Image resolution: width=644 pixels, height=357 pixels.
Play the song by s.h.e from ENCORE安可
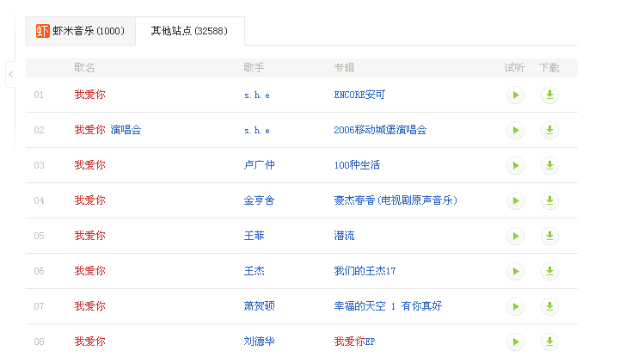[515, 95]
